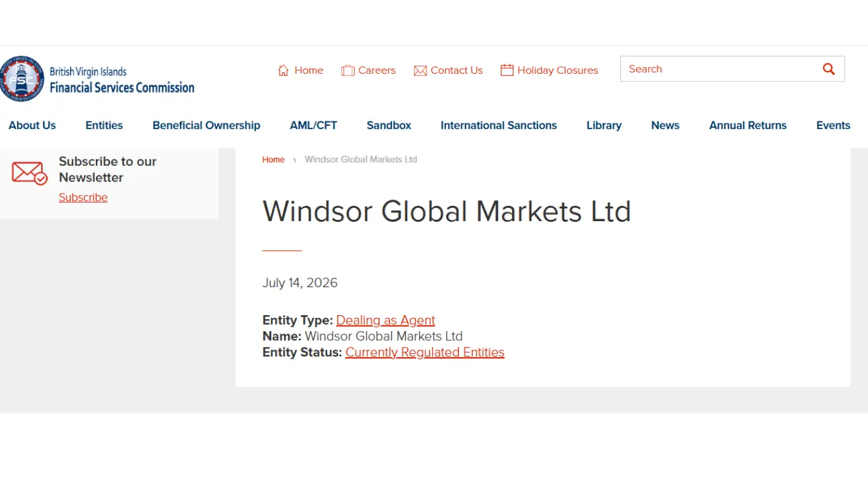This screenshot has height=488, width=868.
Task: Click the Name: Windsor Global Markets Ltd line
Action: [x=362, y=336]
